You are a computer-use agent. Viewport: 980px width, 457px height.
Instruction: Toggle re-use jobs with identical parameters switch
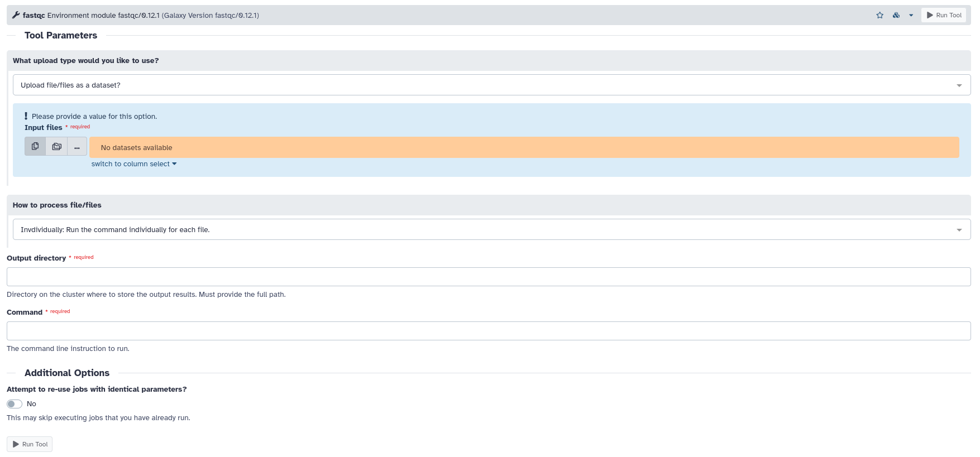pos(15,404)
